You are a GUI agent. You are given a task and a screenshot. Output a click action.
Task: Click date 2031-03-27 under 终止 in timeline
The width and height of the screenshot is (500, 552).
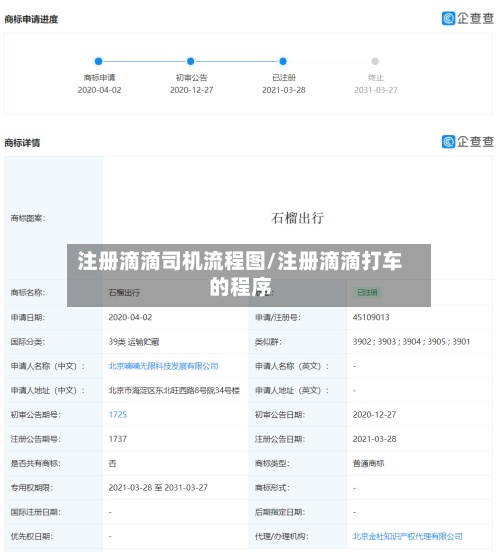click(376, 90)
